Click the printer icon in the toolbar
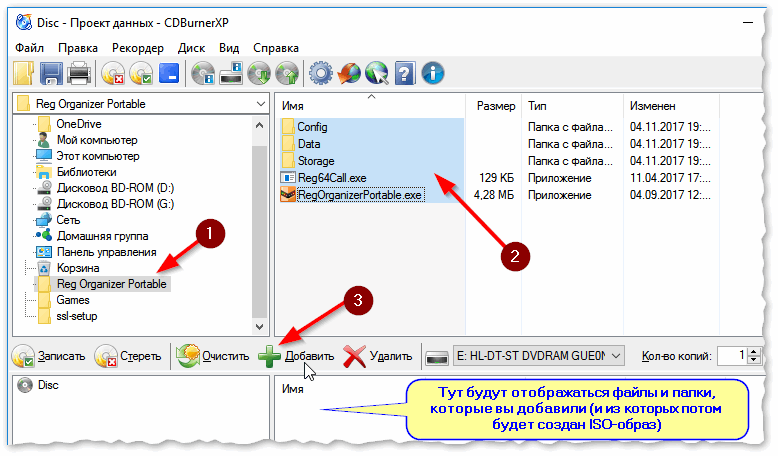Viewport: 778px width, 456px height. (x=79, y=73)
